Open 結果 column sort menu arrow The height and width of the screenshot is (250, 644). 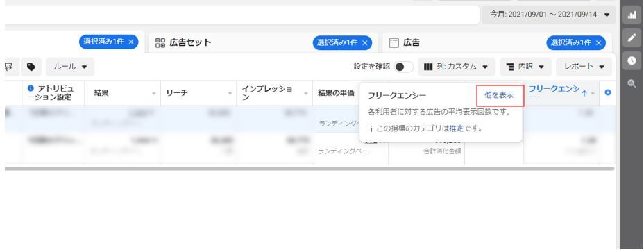(x=154, y=94)
